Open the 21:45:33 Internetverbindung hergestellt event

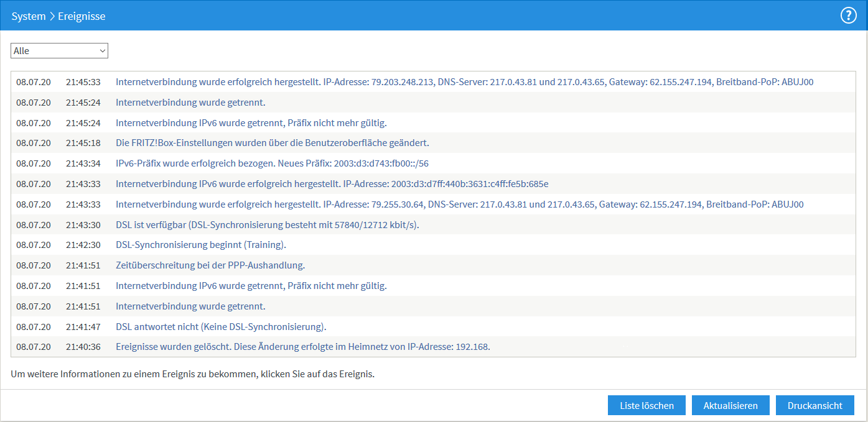tap(464, 81)
